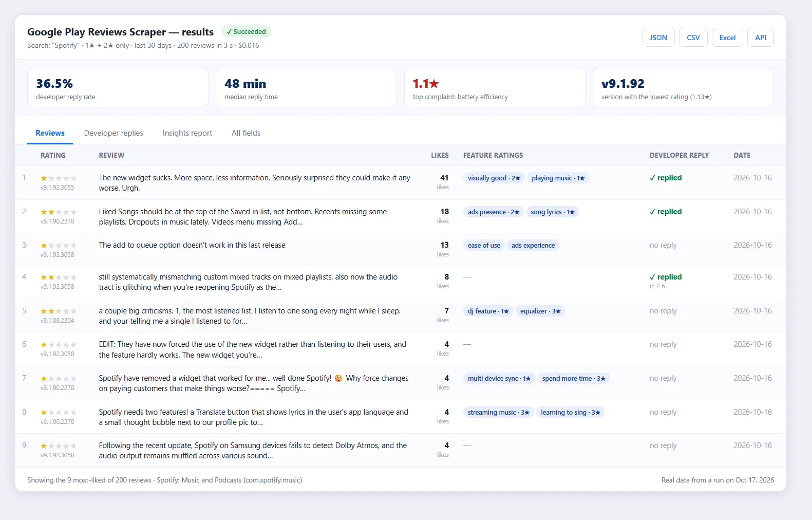This screenshot has height=520, width=812.
Task: Click the Succeeded status badge
Action: [246, 31]
